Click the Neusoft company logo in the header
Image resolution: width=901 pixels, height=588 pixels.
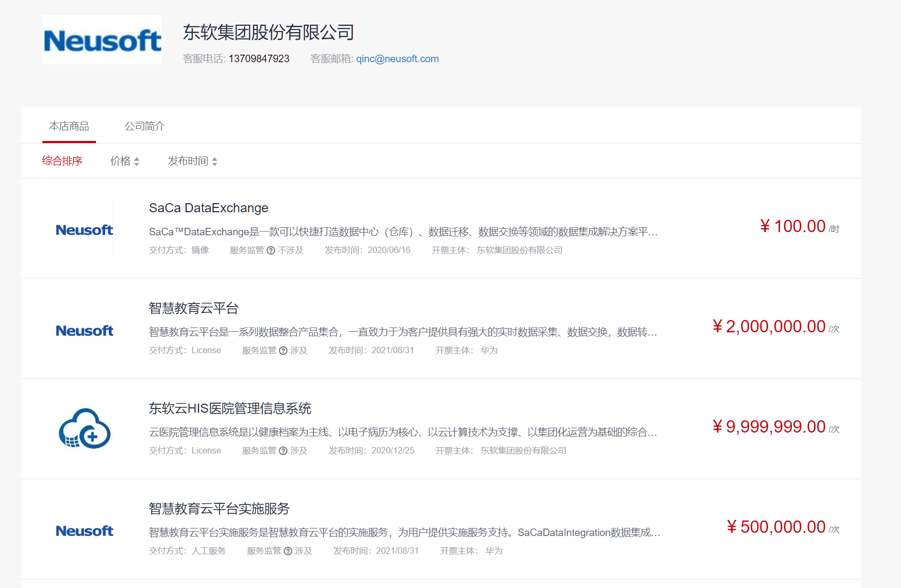[x=102, y=40]
